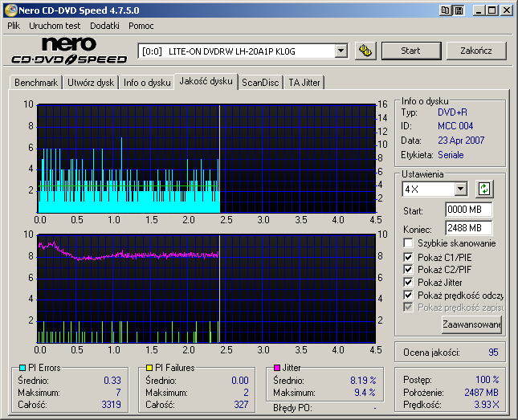This screenshot has height=420, width=518.
Task: Click the Nero CD-DVD Speed logo
Action: [x=68, y=51]
